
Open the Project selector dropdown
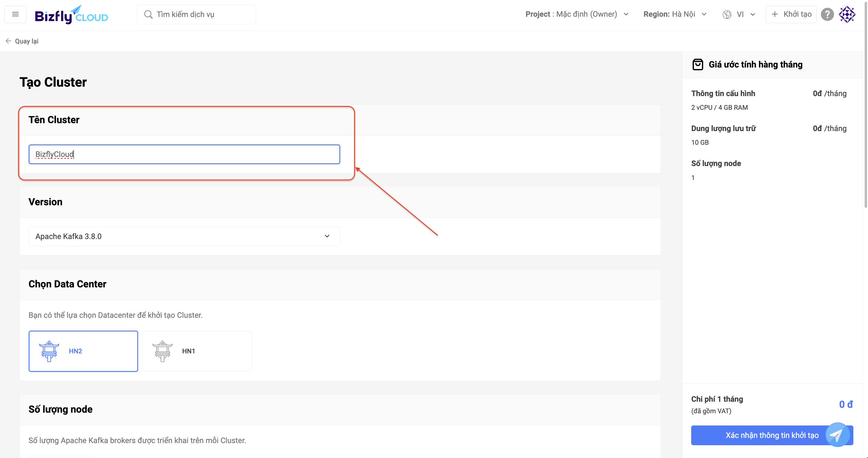pos(576,14)
